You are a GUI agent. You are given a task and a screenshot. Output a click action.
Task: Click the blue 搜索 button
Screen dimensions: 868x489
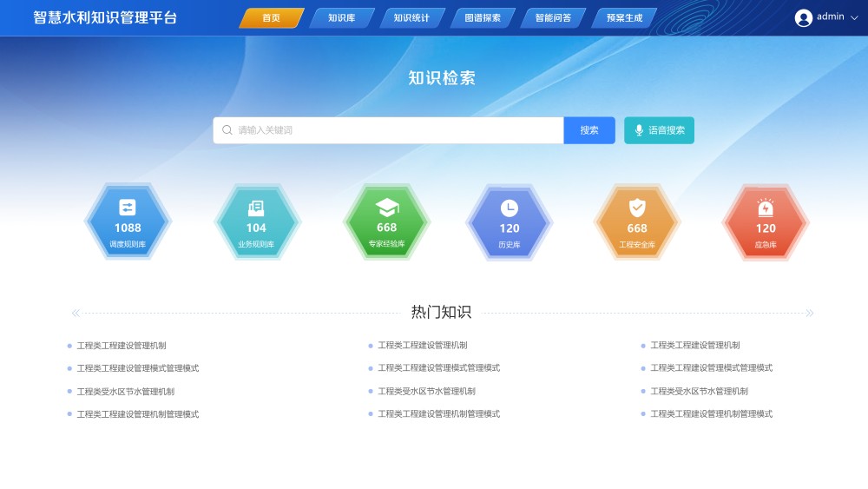coord(589,130)
